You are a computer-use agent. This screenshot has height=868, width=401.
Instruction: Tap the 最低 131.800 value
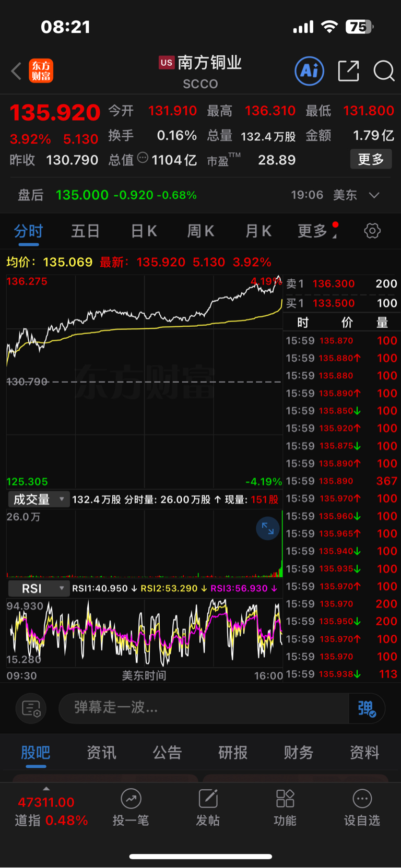[x=369, y=111]
